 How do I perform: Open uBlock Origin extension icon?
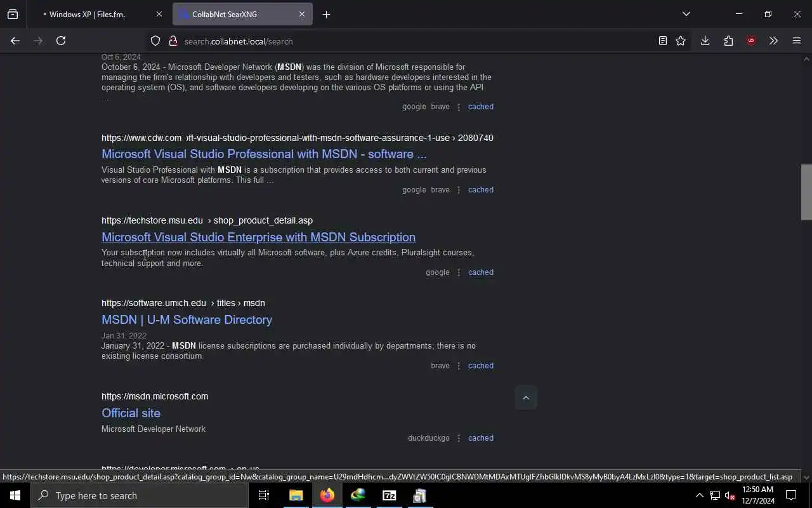pyautogui.click(x=751, y=41)
